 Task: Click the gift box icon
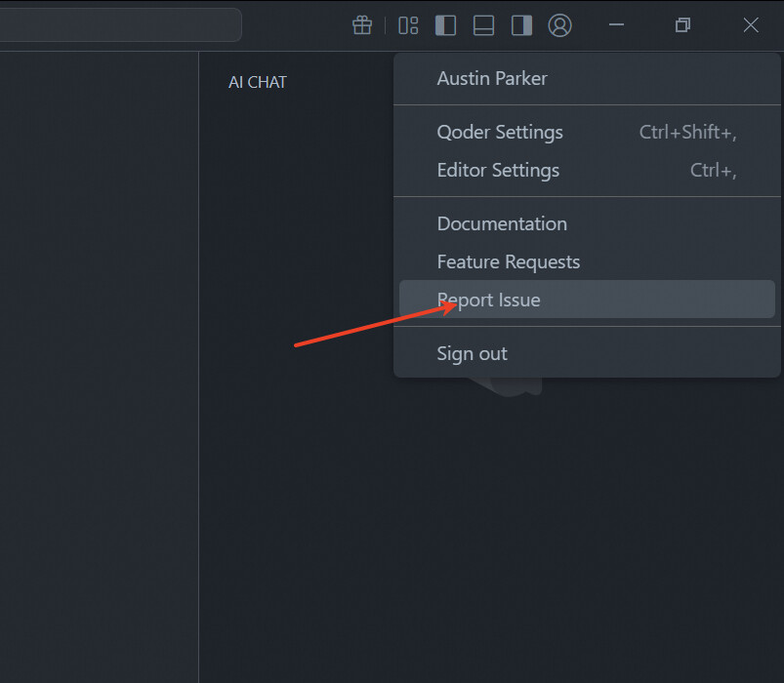(x=362, y=25)
